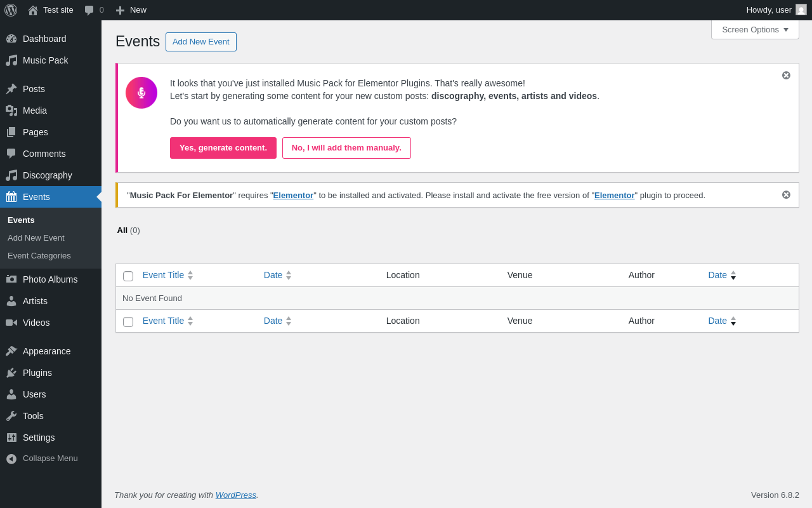Click the Videos camera icon
The height and width of the screenshot is (508, 812).
click(11, 323)
